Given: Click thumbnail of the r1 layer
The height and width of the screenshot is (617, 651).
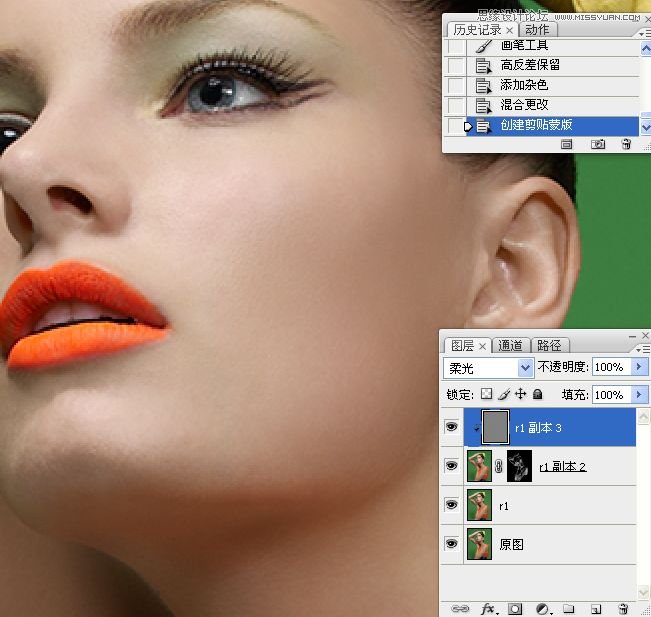Looking at the screenshot, I should pyautogui.click(x=480, y=505).
